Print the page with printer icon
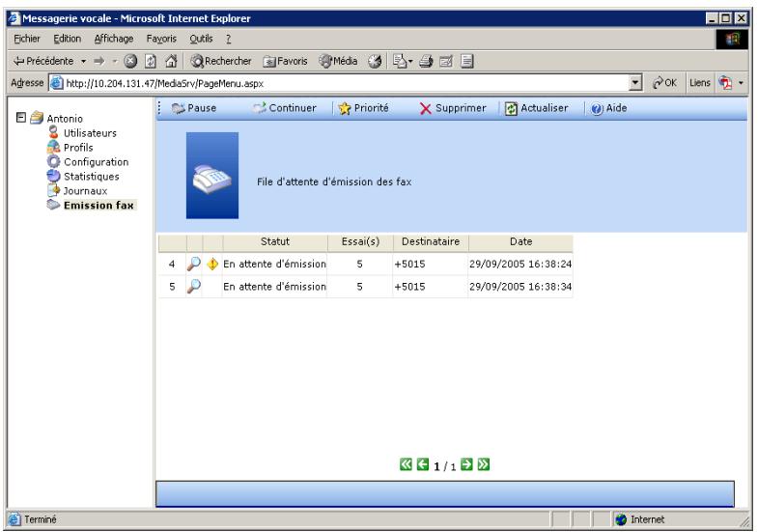 (x=426, y=61)
